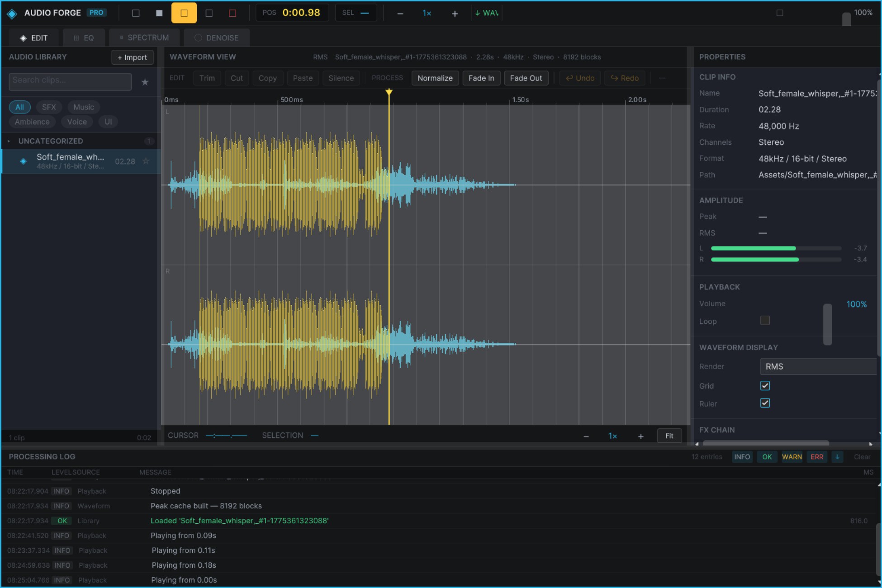The image size is (882, 588).
Task: Collapse the Uncategorized group arrow
Action: (9, 141)
